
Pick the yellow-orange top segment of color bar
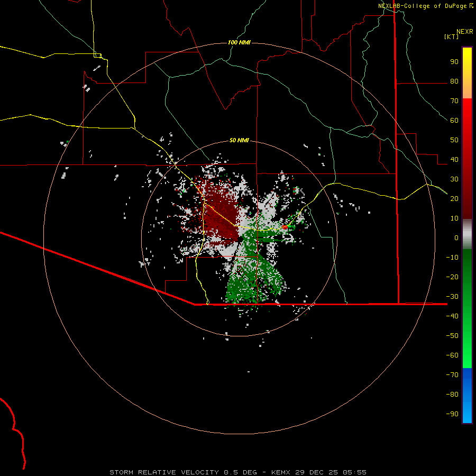pyautogui.click(x=467, y=73)
